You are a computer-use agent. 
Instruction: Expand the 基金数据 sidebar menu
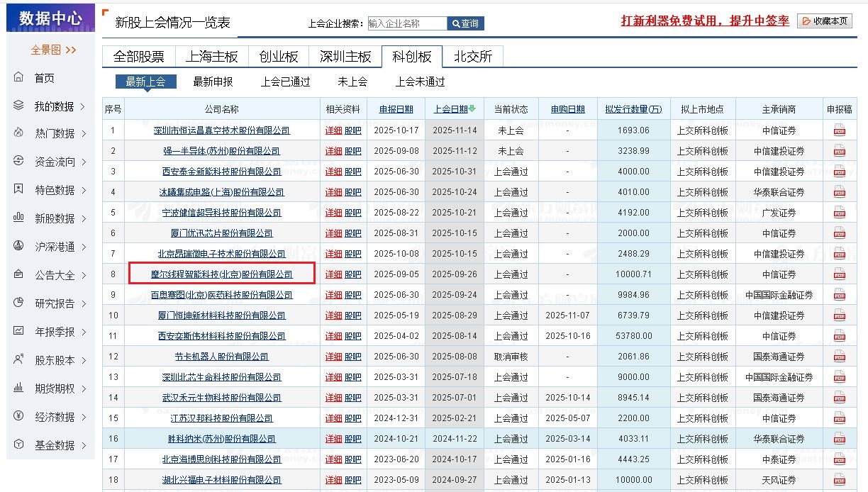coord(82,445)
